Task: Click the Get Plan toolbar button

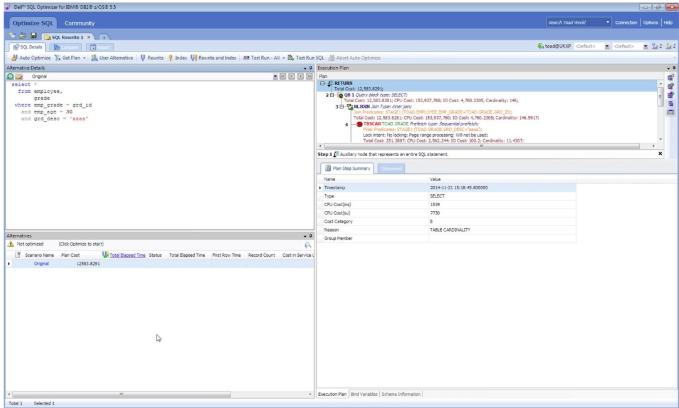Action: coord(68,58)
